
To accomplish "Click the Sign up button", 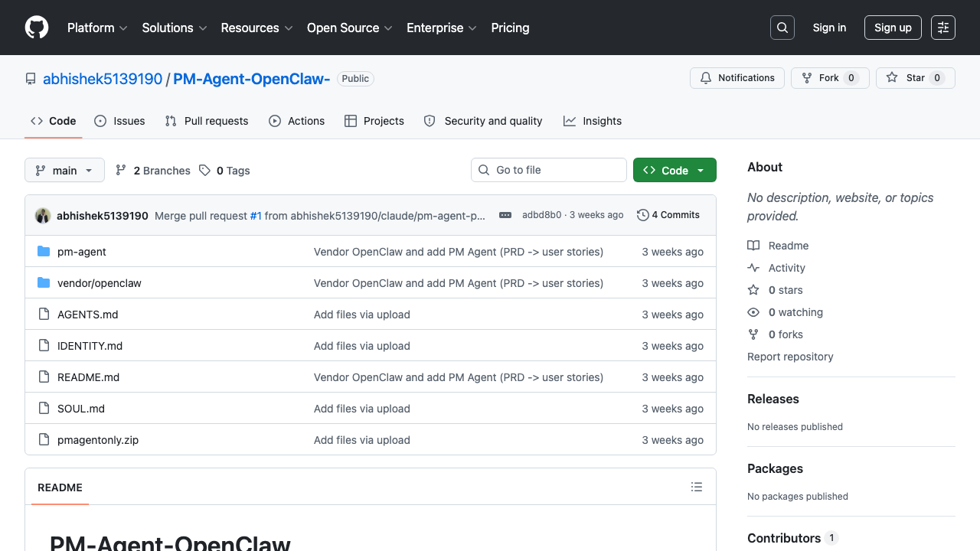I will pos(893,28).
